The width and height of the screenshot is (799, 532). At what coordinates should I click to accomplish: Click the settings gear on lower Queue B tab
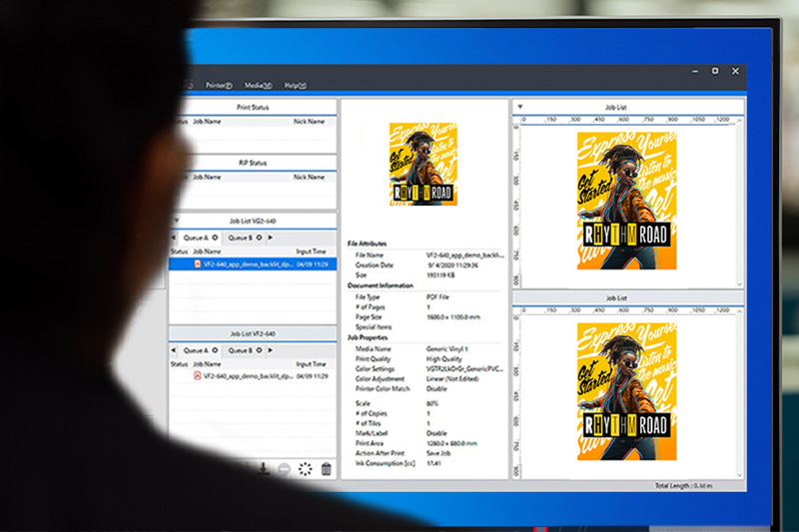pyautogui.click(x=259, y=351)
